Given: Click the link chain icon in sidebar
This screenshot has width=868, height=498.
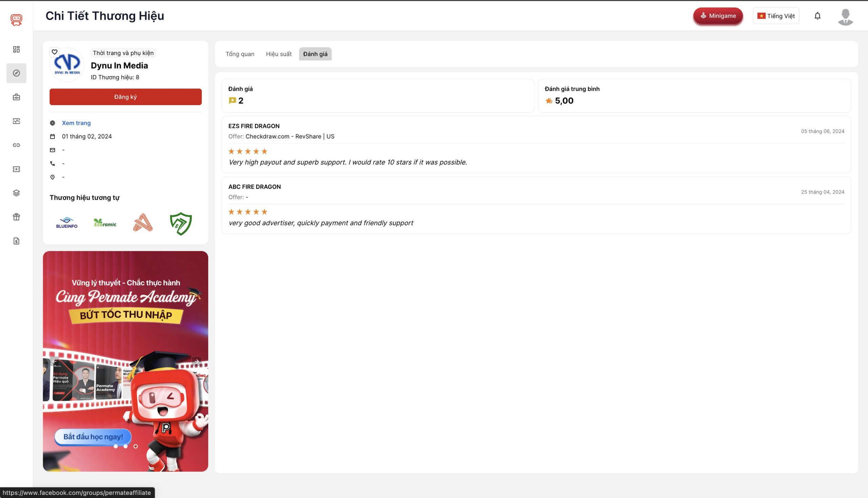Looking at the screenshot, I should 16,145.
